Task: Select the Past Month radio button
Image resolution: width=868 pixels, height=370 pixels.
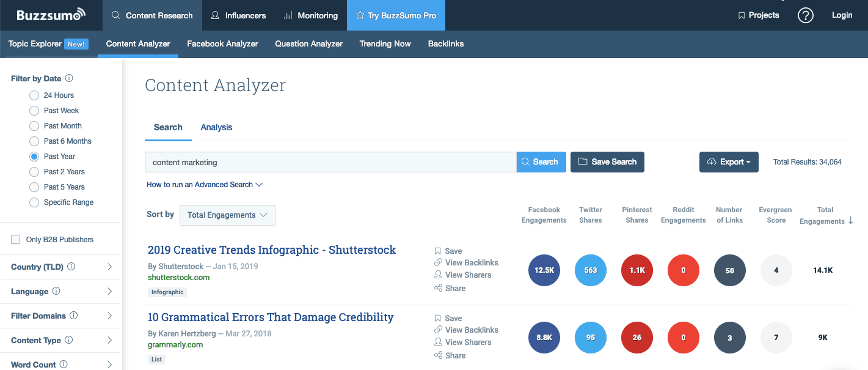Action: tap(34, 126)
